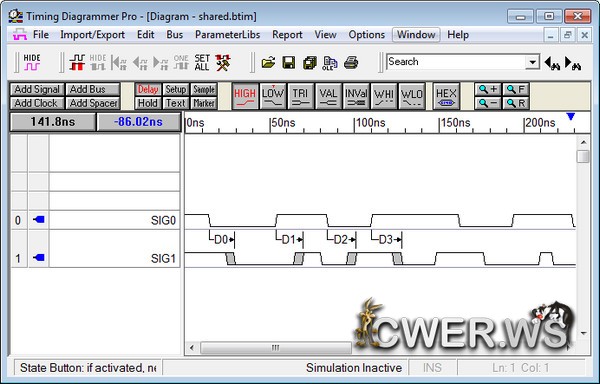Screen dimensions: 600x384
Task: Toggle the INVal state button
Action: click(356, 96)
